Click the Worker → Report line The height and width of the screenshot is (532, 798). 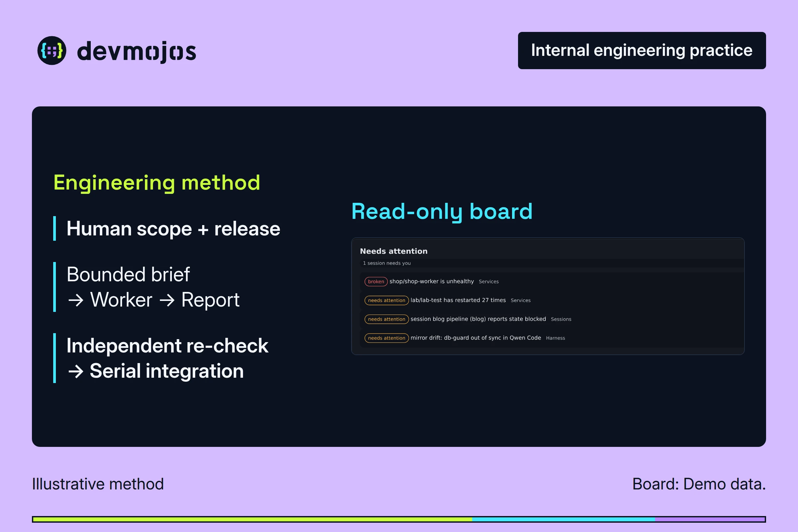pyautogui.click(x=153, y=300)
